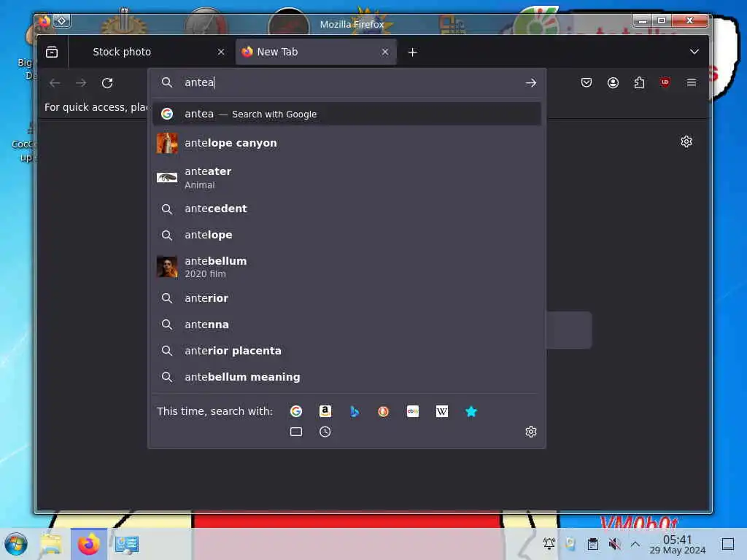Screen dimensions: 747x560
Task: Select anterior placenta suggestion
Action: click(347, 351)
